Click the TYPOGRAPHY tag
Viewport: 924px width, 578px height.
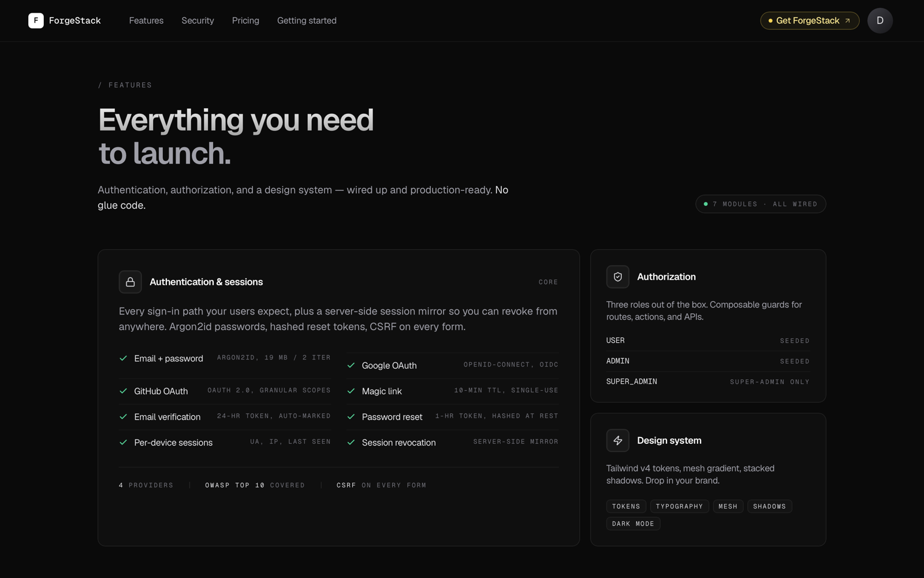(679, 506)
